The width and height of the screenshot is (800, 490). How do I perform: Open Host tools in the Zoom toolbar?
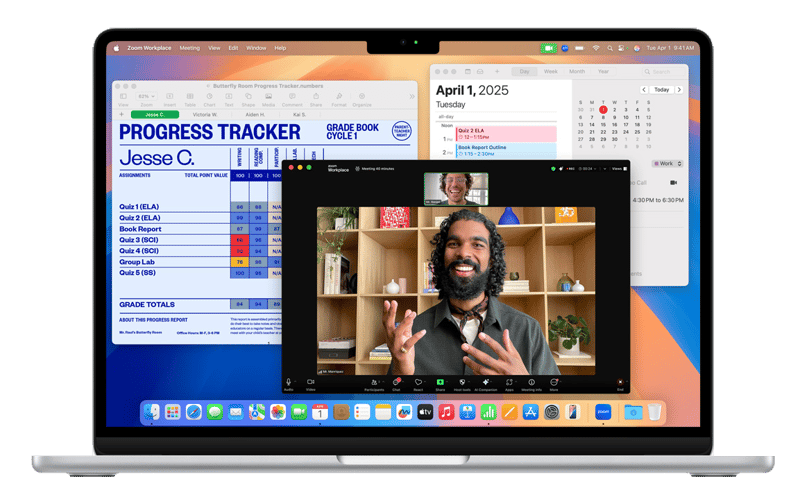point(462,384)
